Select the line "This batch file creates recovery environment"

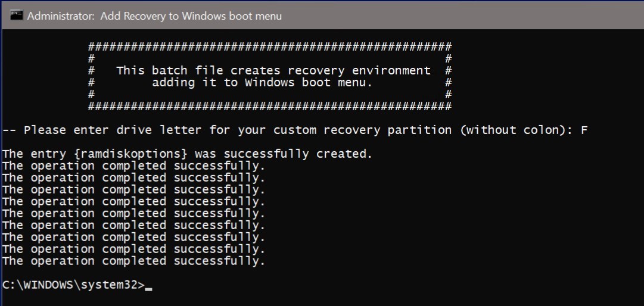(x=273, y=71)
